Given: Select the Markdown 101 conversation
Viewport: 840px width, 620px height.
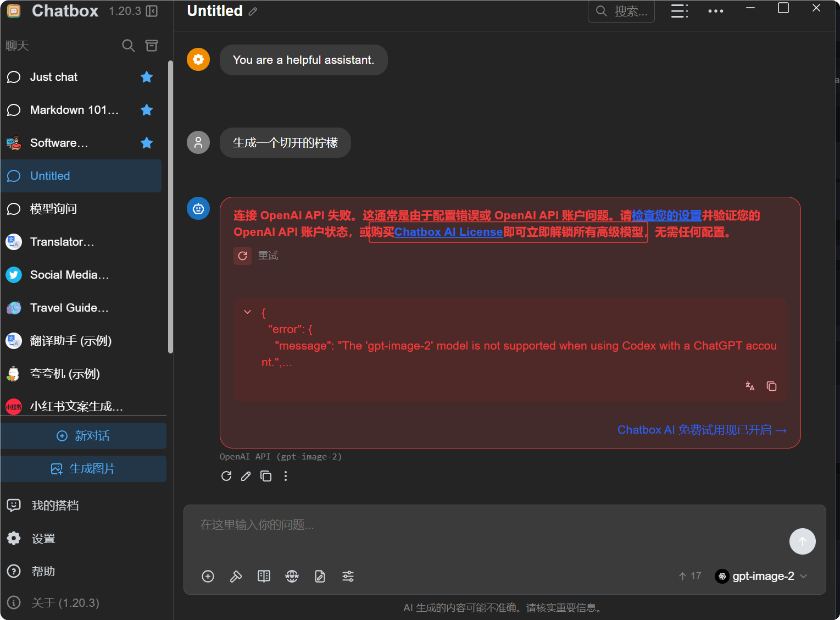Looking at the screenshot, I should point(81,110).
